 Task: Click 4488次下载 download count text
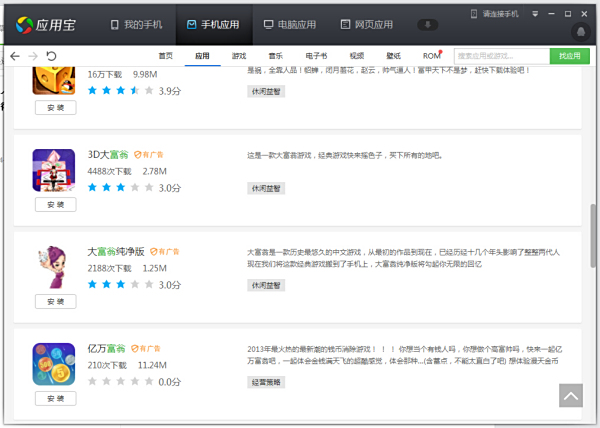click(x=109, y=171)
